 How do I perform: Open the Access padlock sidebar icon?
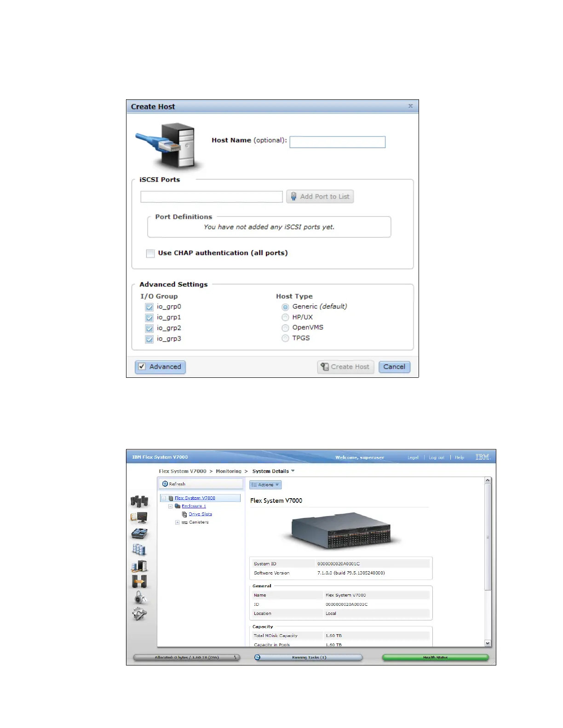(140, 597)
